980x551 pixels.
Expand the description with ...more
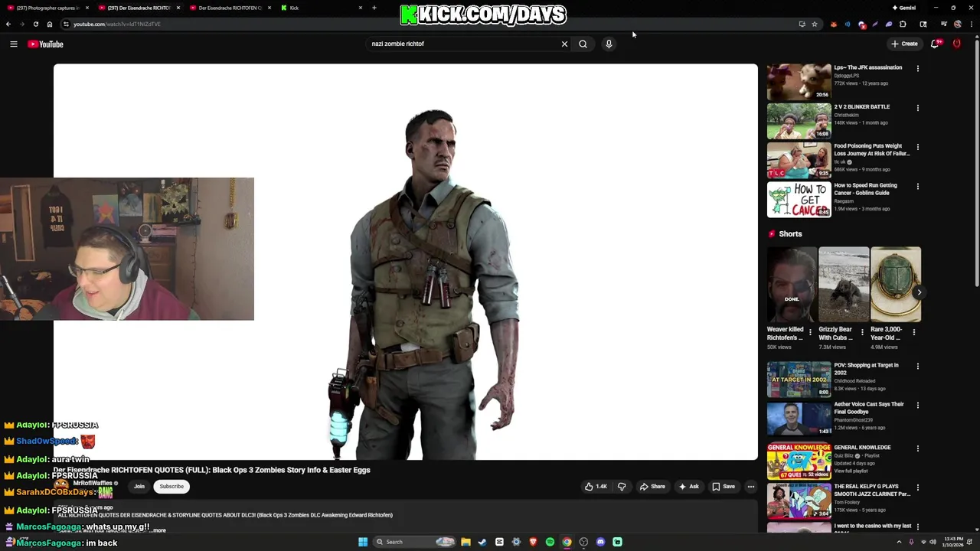[x=158, y=530]
